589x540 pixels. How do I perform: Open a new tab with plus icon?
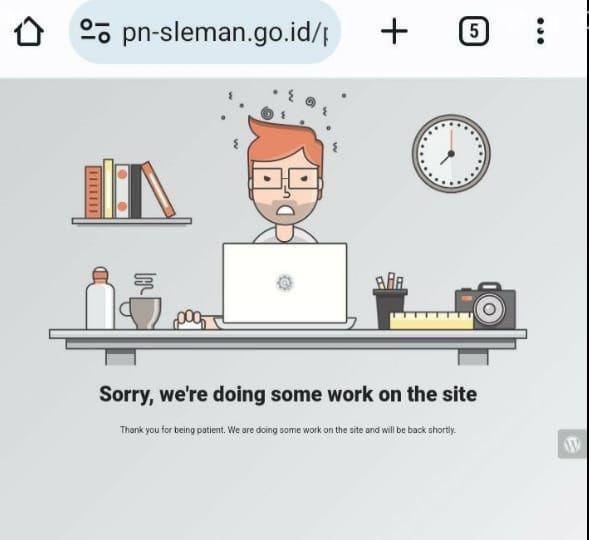[394, 31]
